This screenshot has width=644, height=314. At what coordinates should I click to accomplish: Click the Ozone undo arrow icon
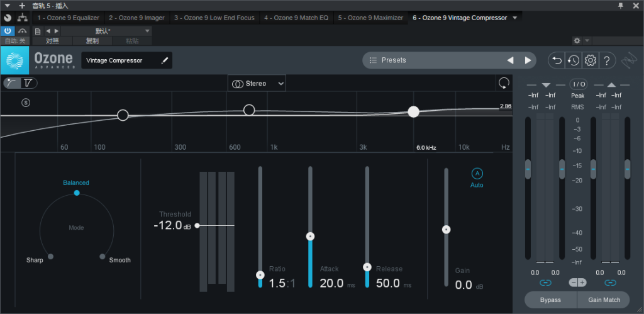[x=557, y=60]
